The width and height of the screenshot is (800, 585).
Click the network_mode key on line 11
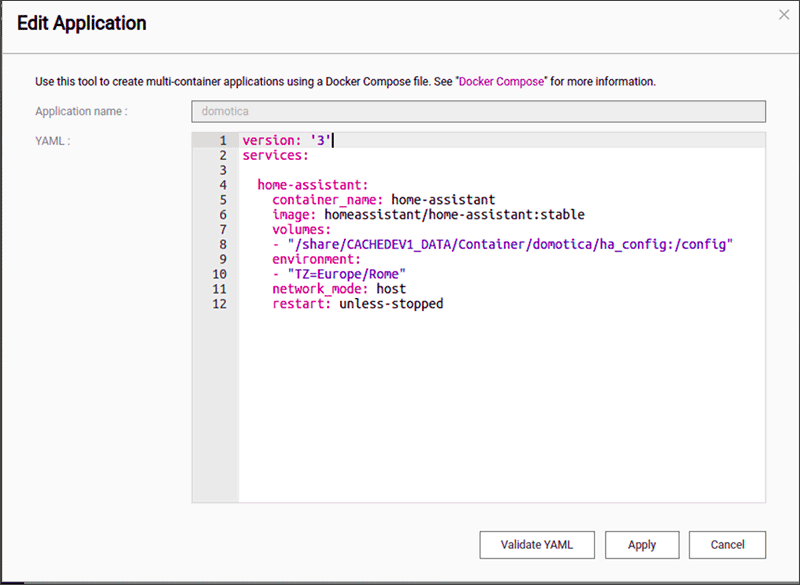[x=320, y=289]
